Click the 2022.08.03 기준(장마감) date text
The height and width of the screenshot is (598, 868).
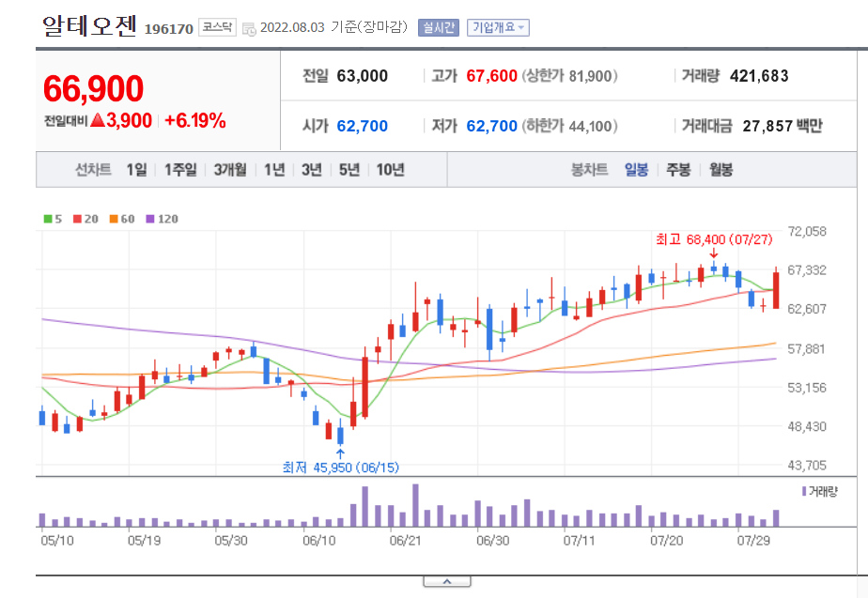333,27
